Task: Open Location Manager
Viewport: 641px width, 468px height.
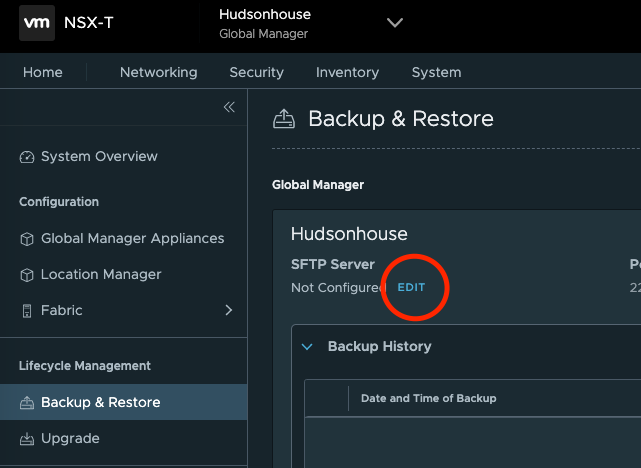Action: 101,274
